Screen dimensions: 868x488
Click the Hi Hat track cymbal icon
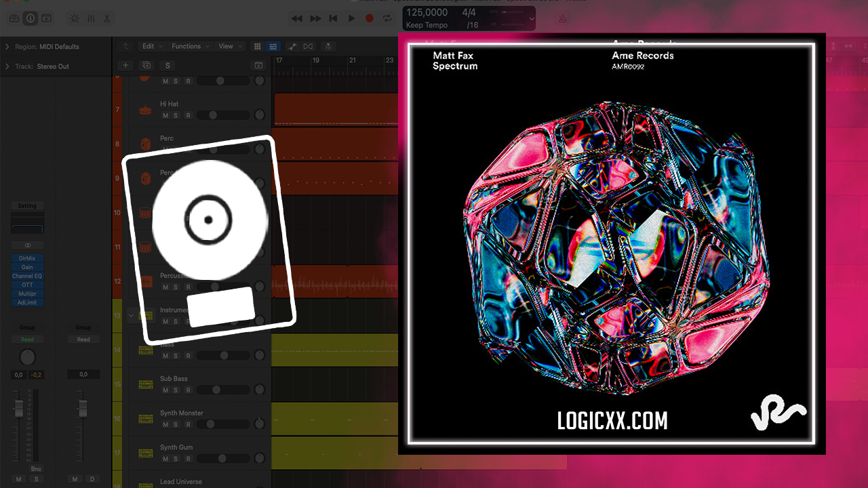[x=145, y=110]
